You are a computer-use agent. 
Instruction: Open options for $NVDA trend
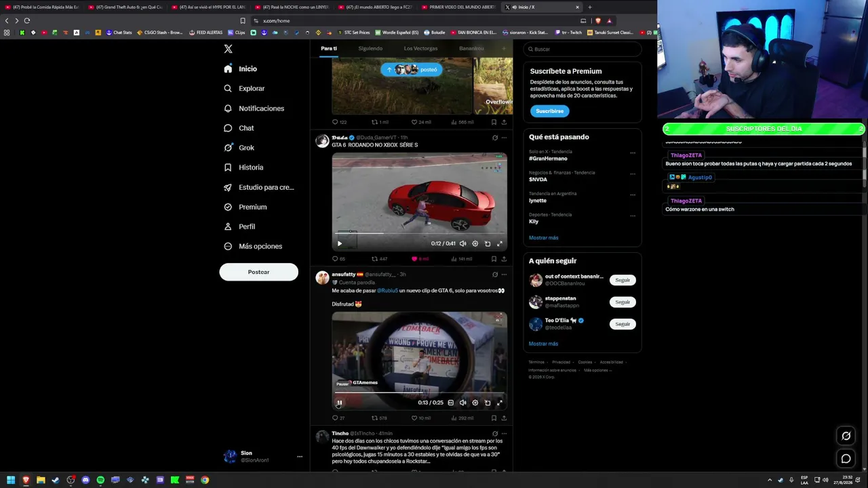pyautogui.click(x=633, y=174)
